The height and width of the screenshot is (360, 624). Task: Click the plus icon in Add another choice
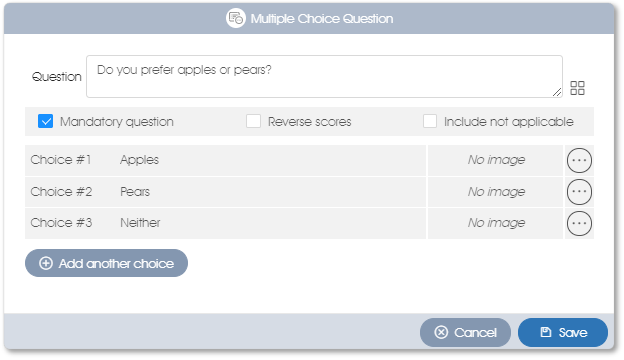click(46, 263)
